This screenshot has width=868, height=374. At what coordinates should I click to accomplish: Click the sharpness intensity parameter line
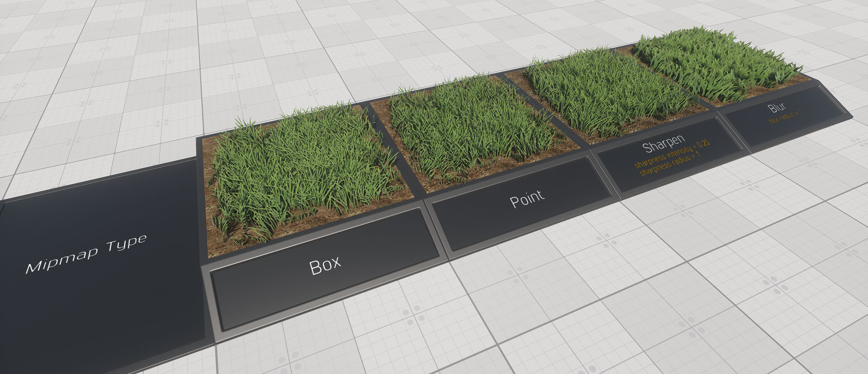coord(671,154)
